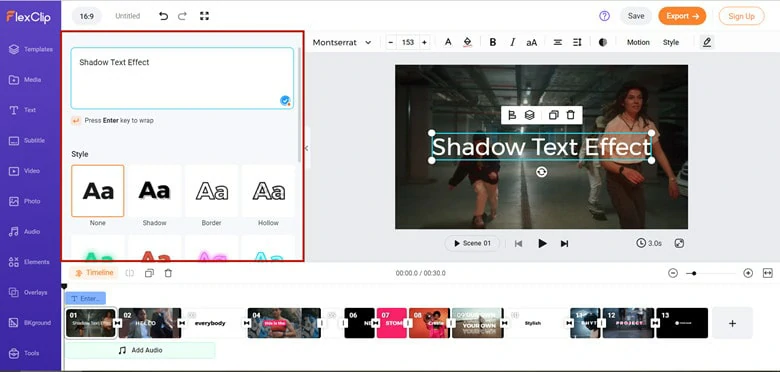780x372 pixels.
Task: Open the layer order icon above text
Action: 530,115
